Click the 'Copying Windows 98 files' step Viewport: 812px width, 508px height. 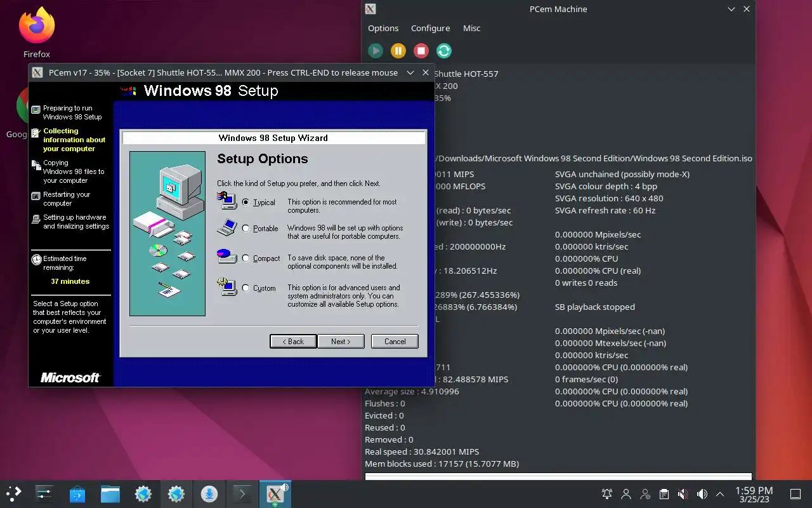[74, 171]
